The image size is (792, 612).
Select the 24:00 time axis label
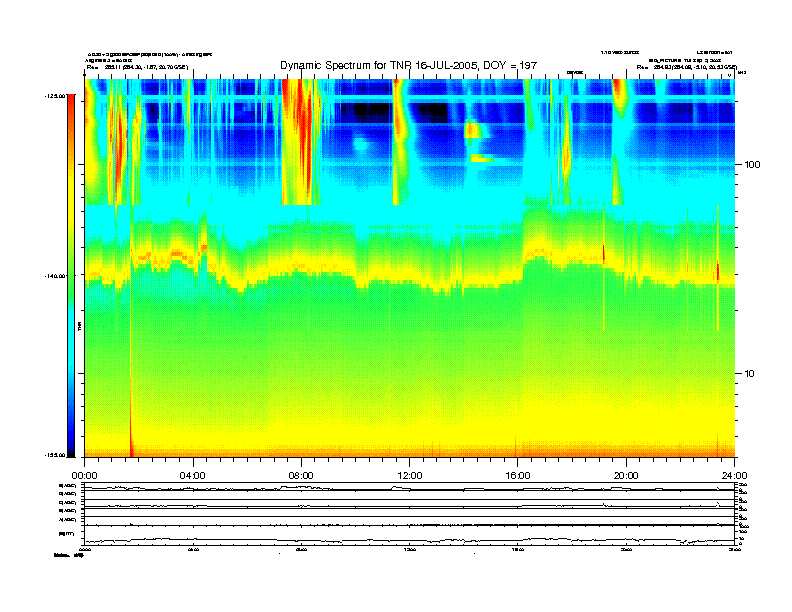point(735,476)
